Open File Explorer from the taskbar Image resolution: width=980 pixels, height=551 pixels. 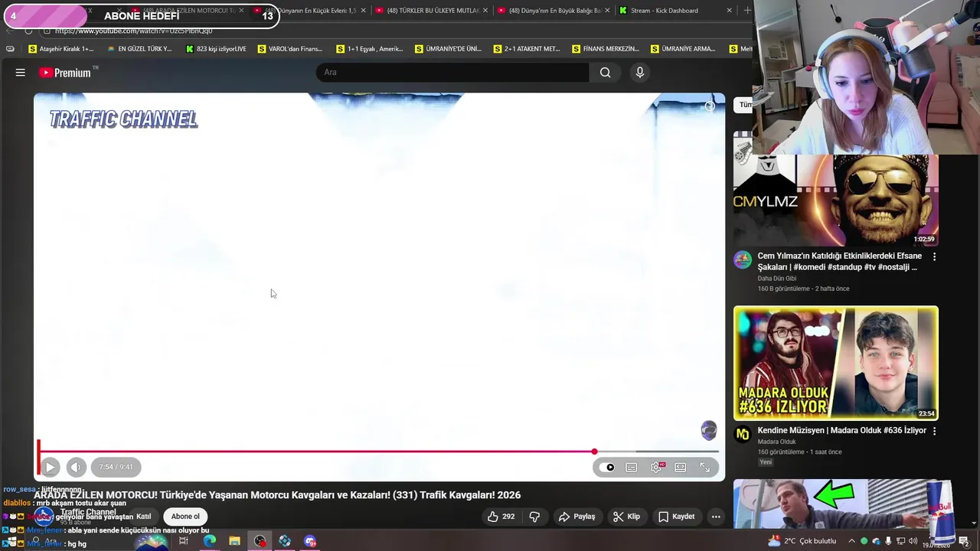pyautogui.click(x=234, y=541)
